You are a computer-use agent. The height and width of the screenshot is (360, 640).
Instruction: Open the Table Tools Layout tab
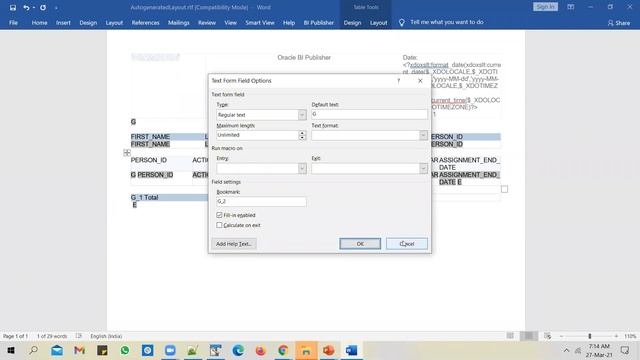[x=378, y=23]
